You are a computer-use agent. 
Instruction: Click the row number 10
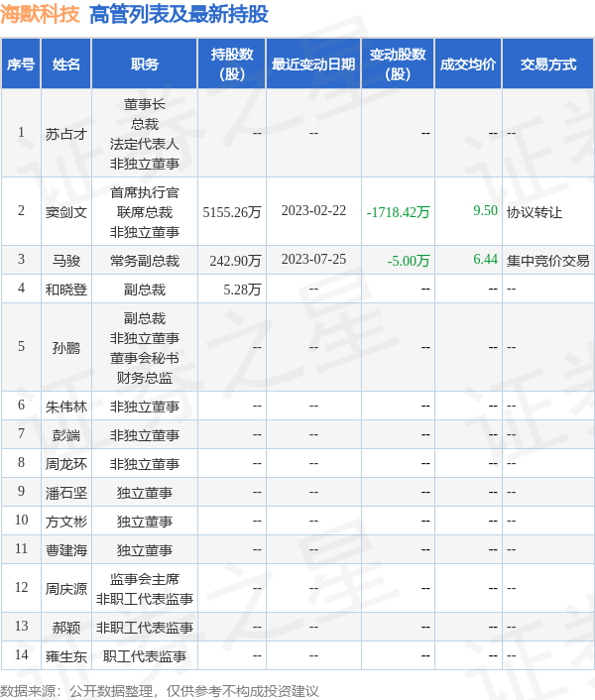click(21, 520)
